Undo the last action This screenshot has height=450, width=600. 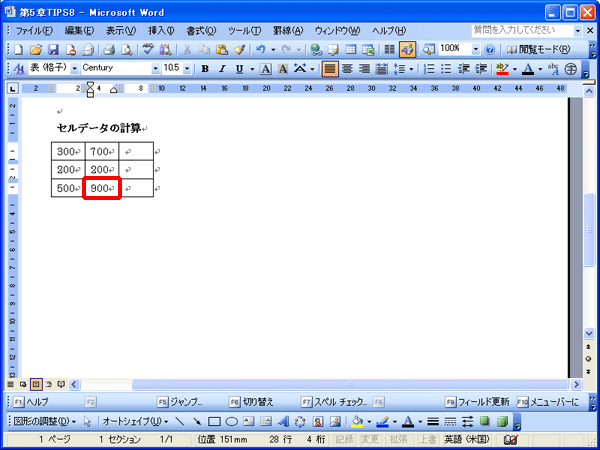tap(261, 49)
